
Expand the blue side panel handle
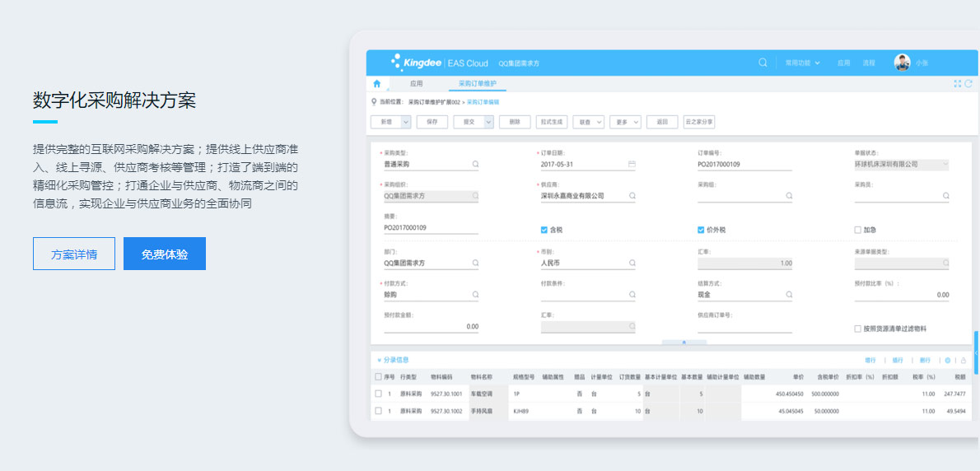pos(976,353)
